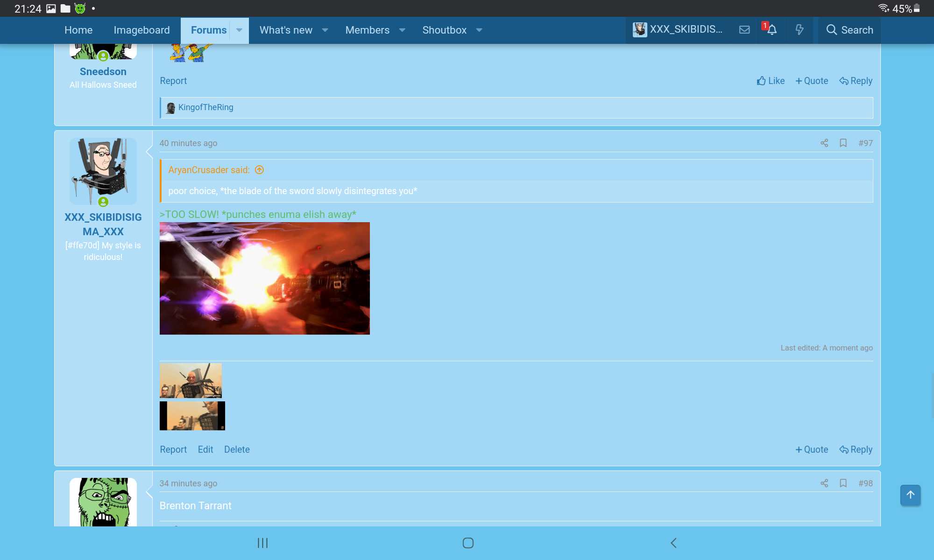Open the explosion image in post #97
934x560 pixels.
point(264,278)
